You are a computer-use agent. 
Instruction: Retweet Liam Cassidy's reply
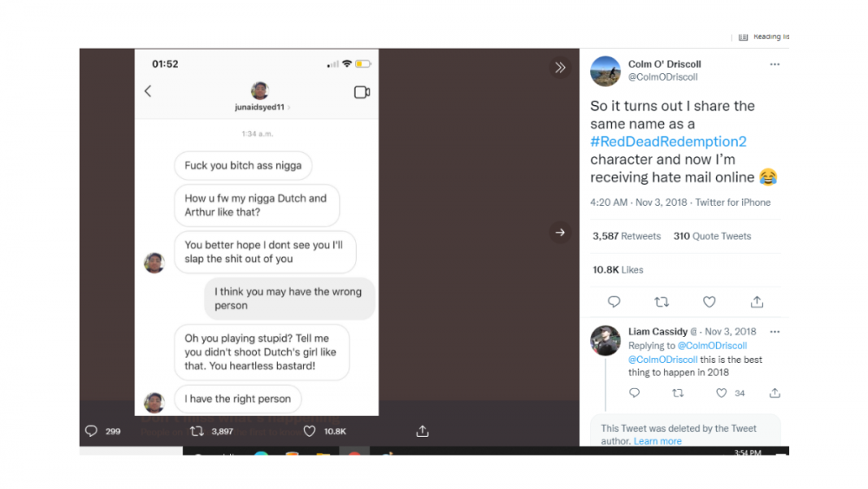click(678, 393)
